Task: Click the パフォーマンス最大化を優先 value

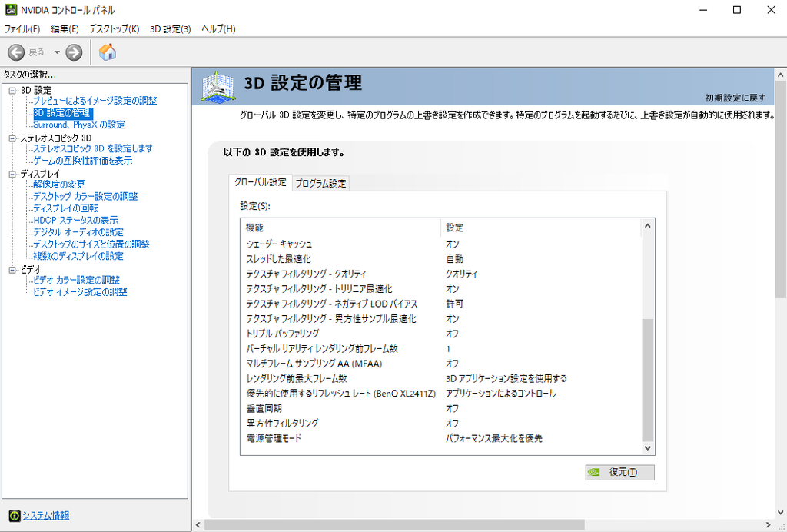Action: click(x=494, y=438)
